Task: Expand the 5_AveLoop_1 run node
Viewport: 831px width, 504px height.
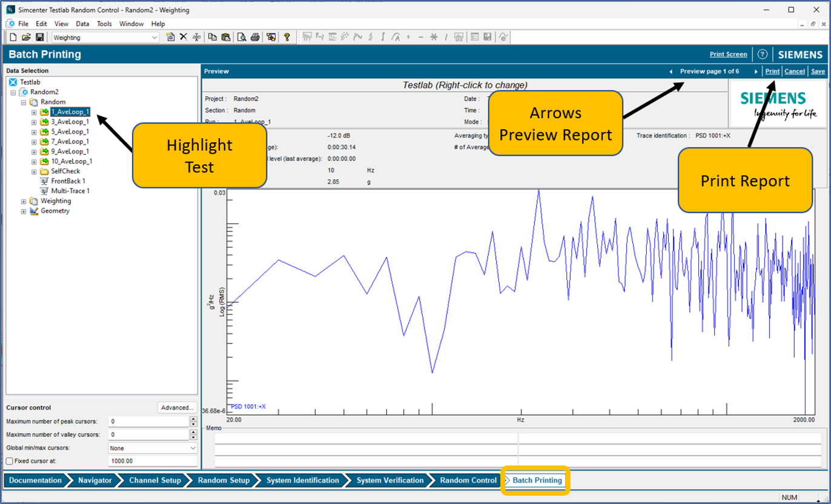Action: point(34,131)
